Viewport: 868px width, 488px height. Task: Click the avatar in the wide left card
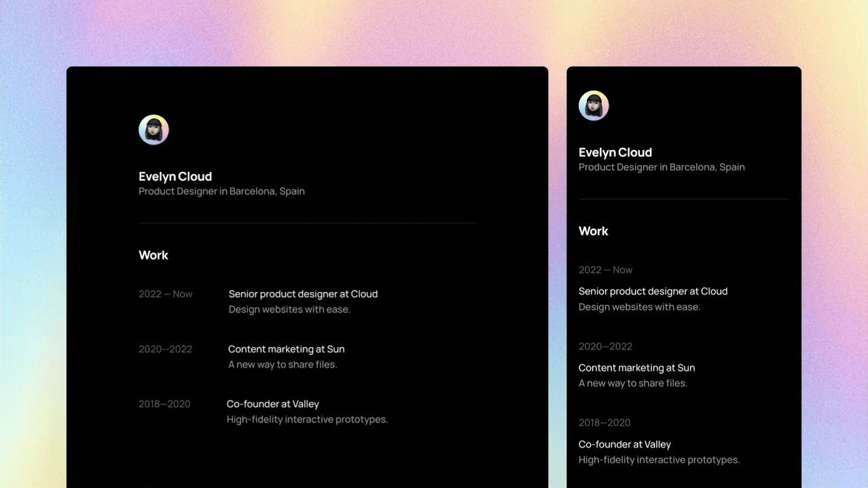(x=153, y=130)
